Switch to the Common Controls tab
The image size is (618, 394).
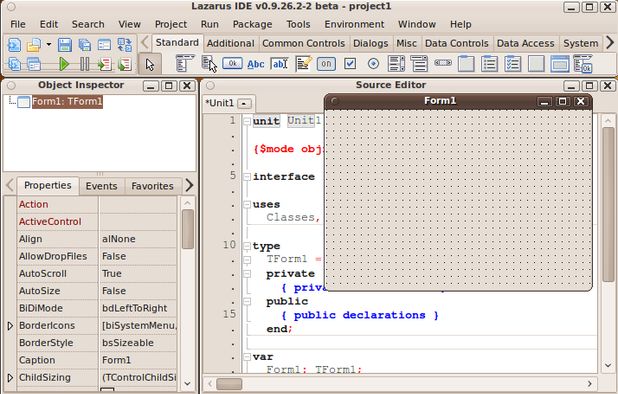click(x=303, y=43)
